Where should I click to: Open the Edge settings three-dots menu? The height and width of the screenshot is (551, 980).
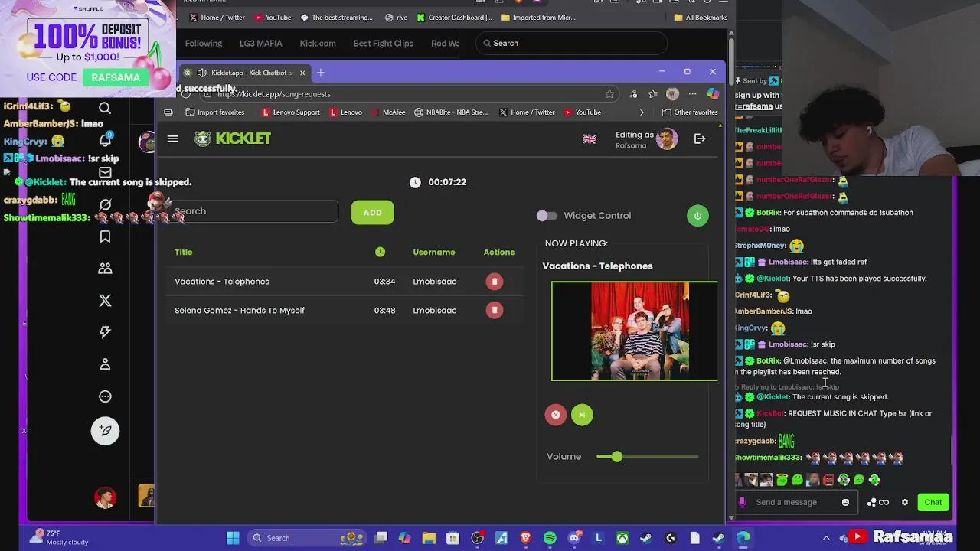tap(692, 94)
